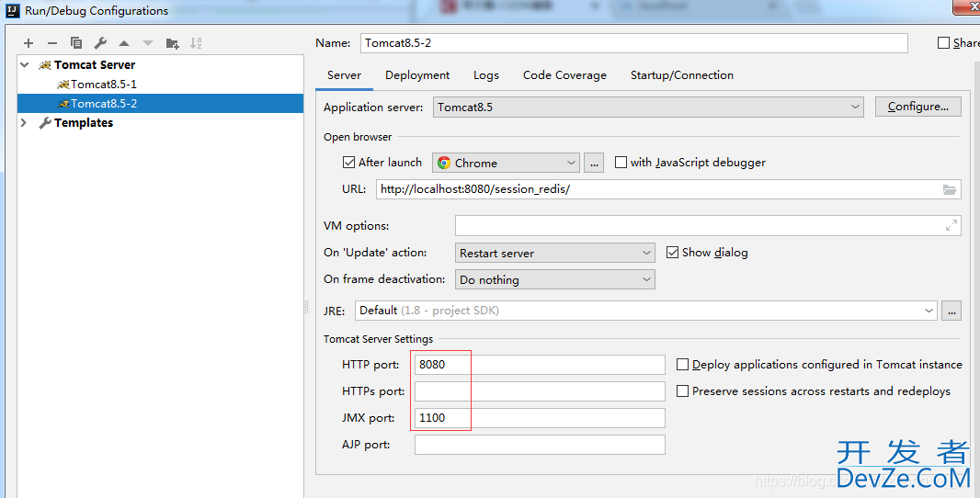Move configuration up arrow icon
This screenshot has width=980, height=498.
click(x=124, y=43)
